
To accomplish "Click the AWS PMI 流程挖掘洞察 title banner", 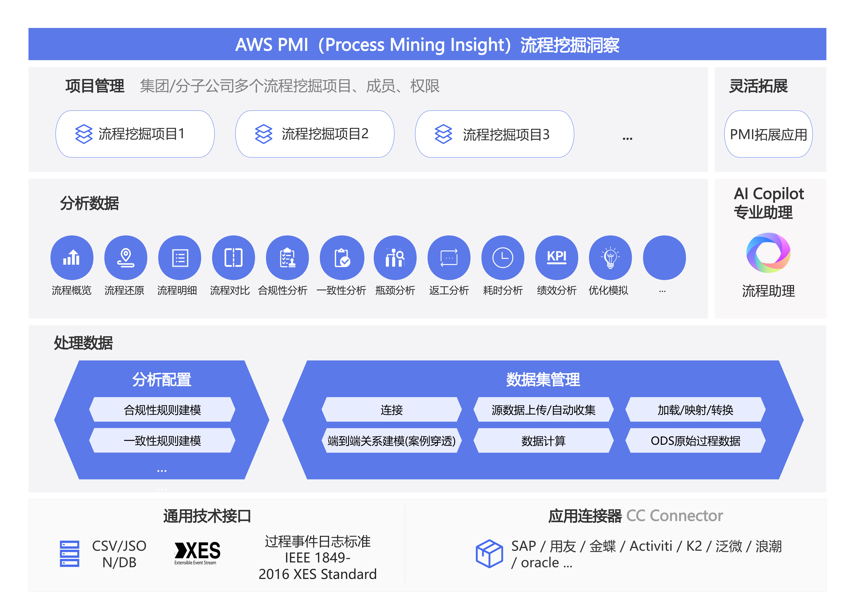I will point(427,44).
